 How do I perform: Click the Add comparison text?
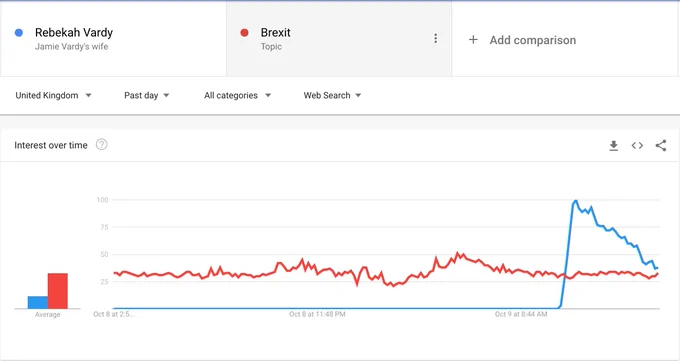pos(533,40)
